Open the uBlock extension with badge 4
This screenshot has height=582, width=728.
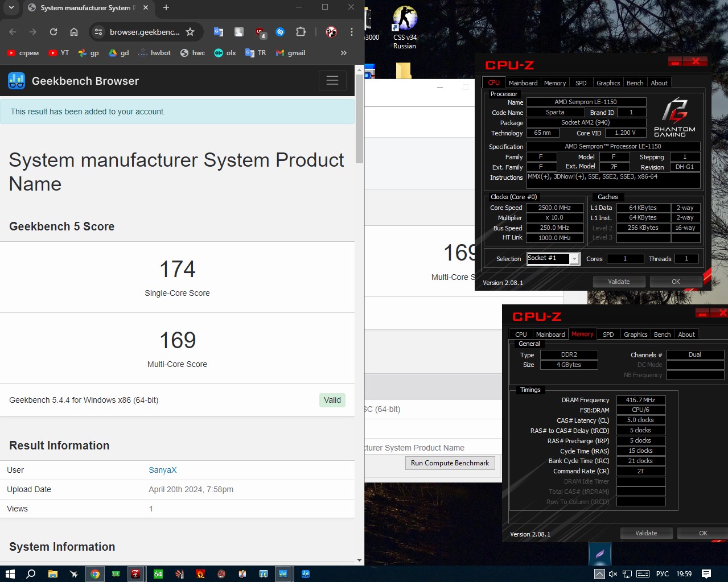[260, 32]
